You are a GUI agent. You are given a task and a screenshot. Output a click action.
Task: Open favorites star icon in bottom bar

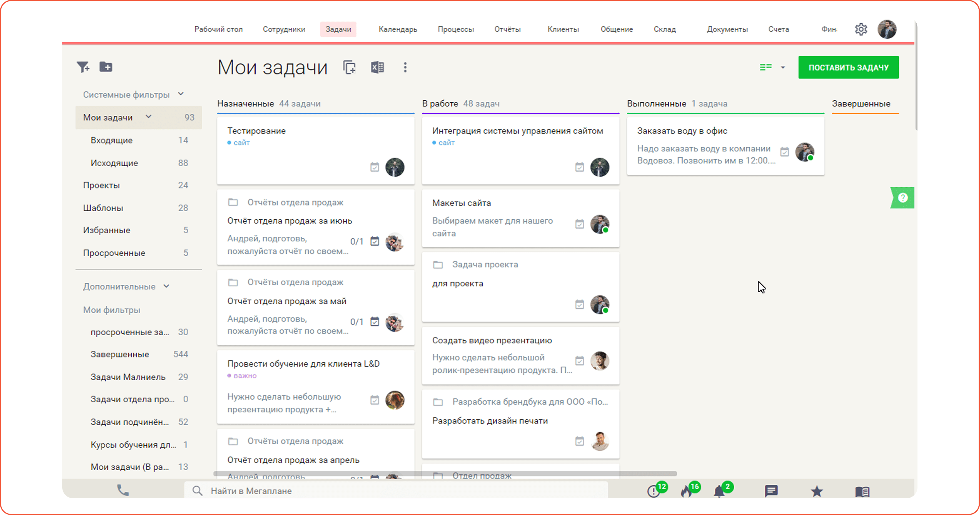click(817, 491)
